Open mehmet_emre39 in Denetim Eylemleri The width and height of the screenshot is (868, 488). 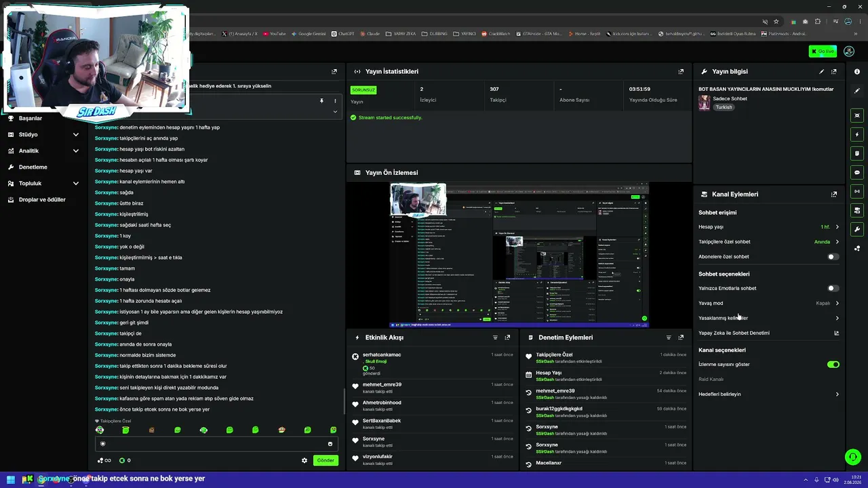pos(555,390)
